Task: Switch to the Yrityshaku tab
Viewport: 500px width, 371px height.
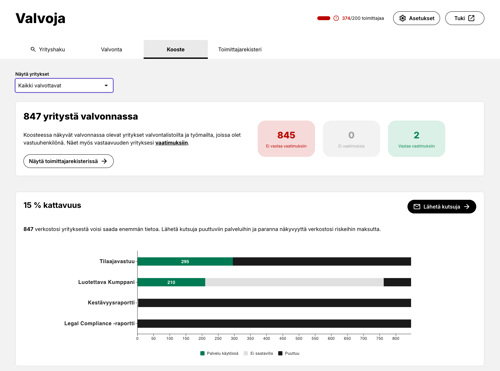Action: [48, 49]
